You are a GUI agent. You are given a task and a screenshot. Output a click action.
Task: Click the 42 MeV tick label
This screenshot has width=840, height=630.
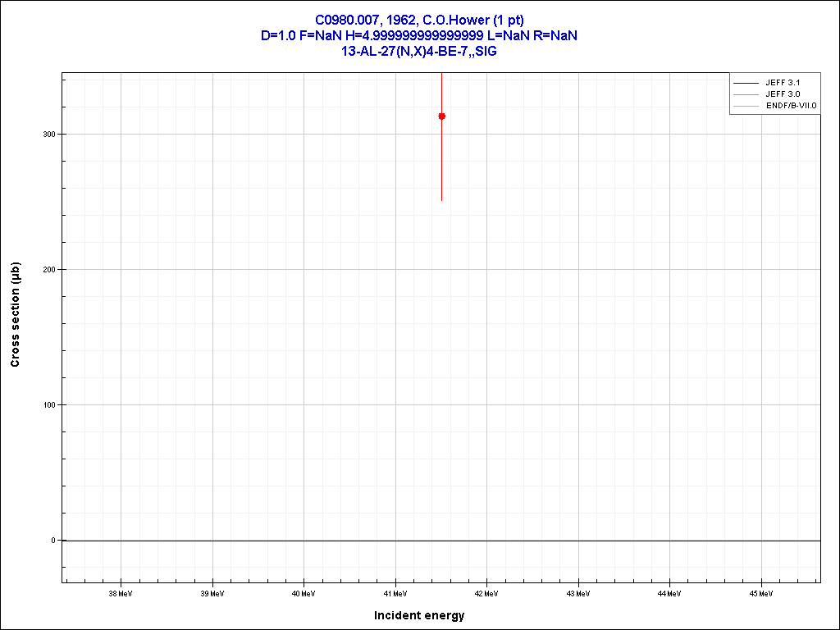[486, 593]
